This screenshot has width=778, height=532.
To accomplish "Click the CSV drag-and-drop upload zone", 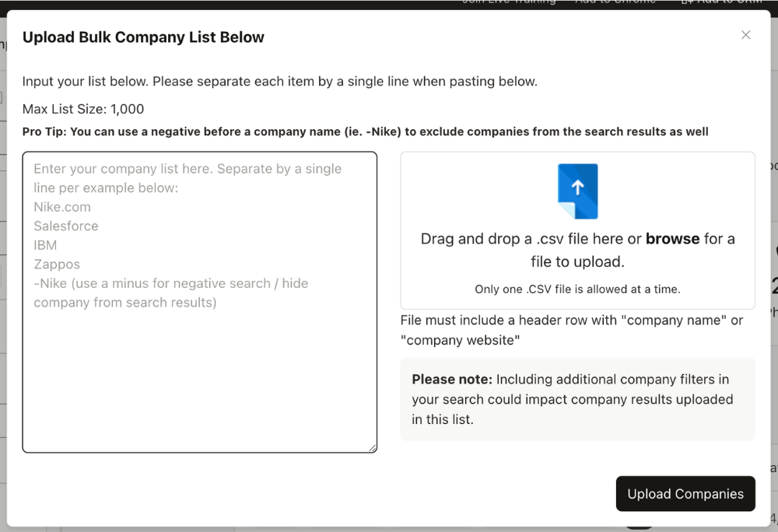I will pyautogui.click(x=577, y=229).
